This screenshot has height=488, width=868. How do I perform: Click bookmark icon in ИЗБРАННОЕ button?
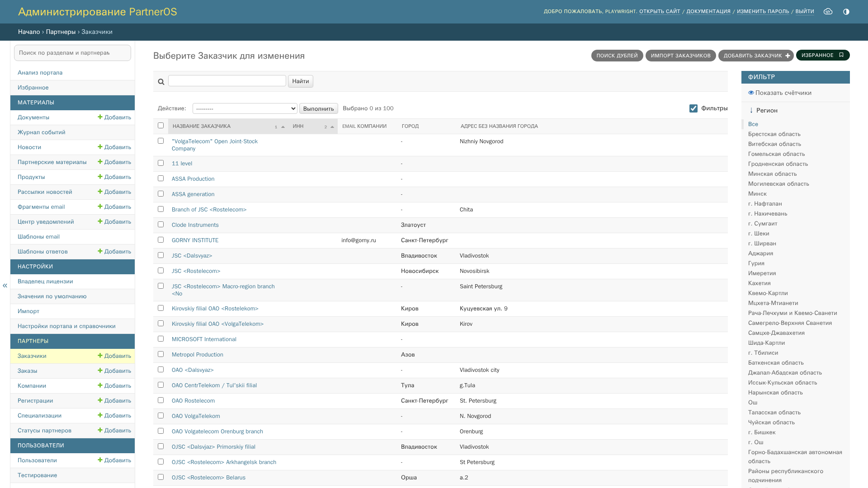click(x=841, y=55)
